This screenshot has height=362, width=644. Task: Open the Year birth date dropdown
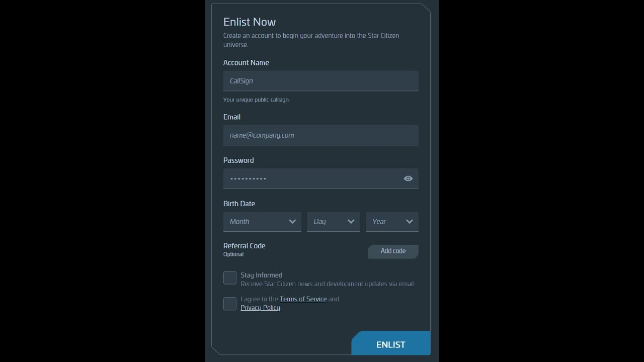tap(392, 222)
